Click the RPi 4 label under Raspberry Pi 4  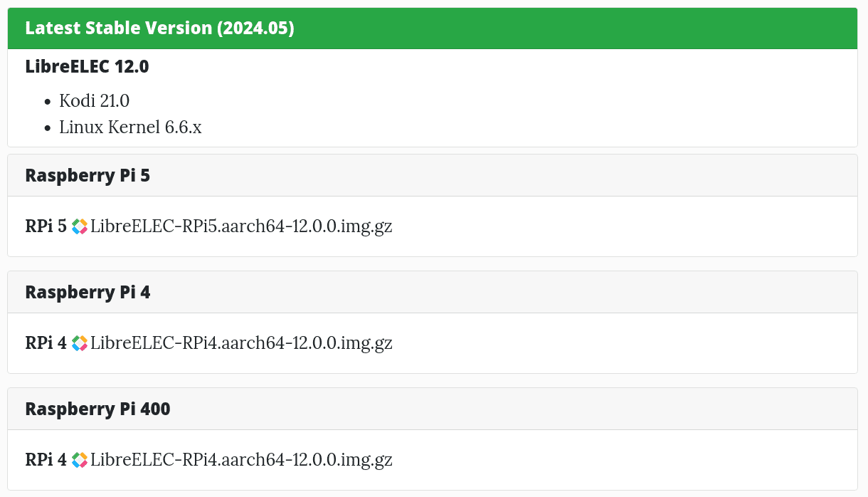(x=46, y=343)
